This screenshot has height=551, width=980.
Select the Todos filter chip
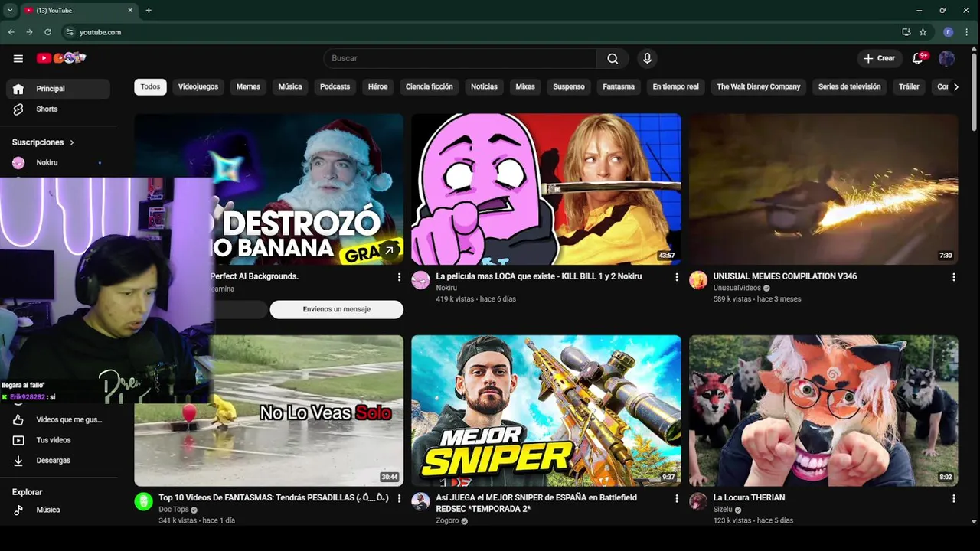(150, 86)
